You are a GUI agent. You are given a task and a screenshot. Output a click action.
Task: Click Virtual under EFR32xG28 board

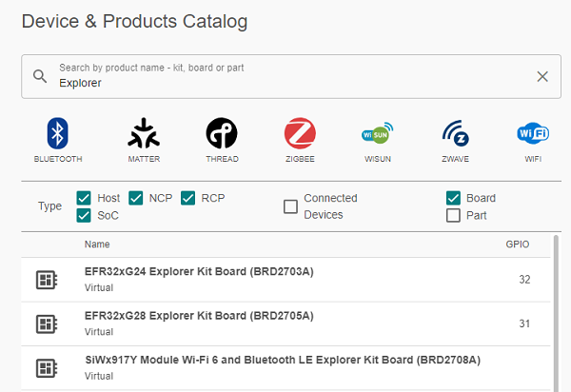(99, 331)
